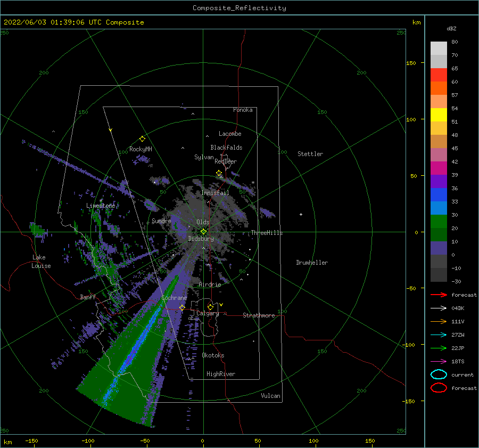The height and width of the screenshot is (448, 479).
Task: Click the Vulcan city label
Action: coord(271,396)
